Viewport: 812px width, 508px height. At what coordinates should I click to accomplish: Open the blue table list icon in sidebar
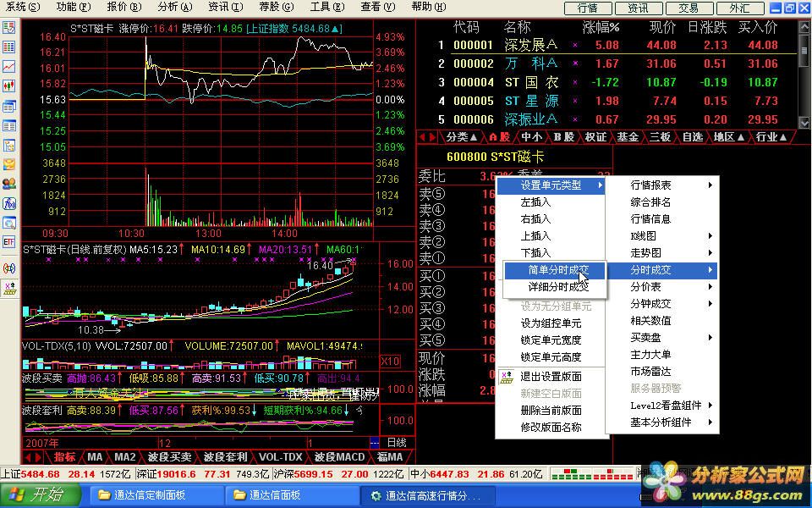click(x=8, y=125)
